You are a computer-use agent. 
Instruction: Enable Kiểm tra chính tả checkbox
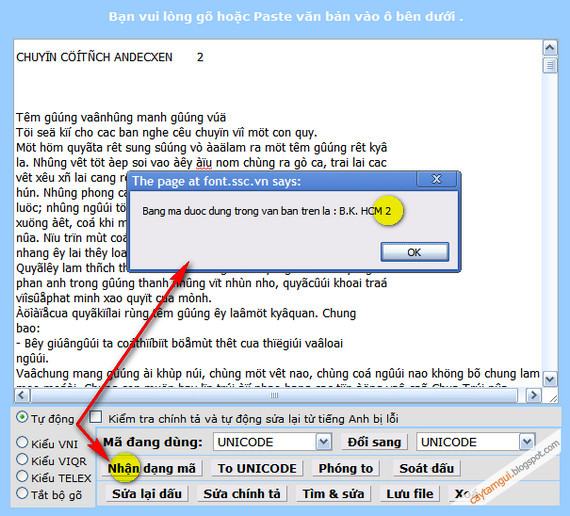pyautogui.click(x=96, y=417)
